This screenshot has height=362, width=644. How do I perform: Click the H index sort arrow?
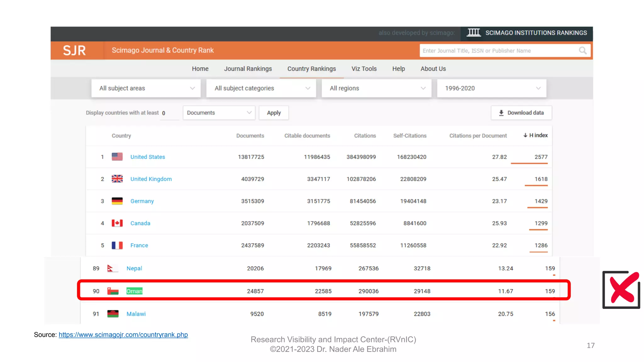525,135
